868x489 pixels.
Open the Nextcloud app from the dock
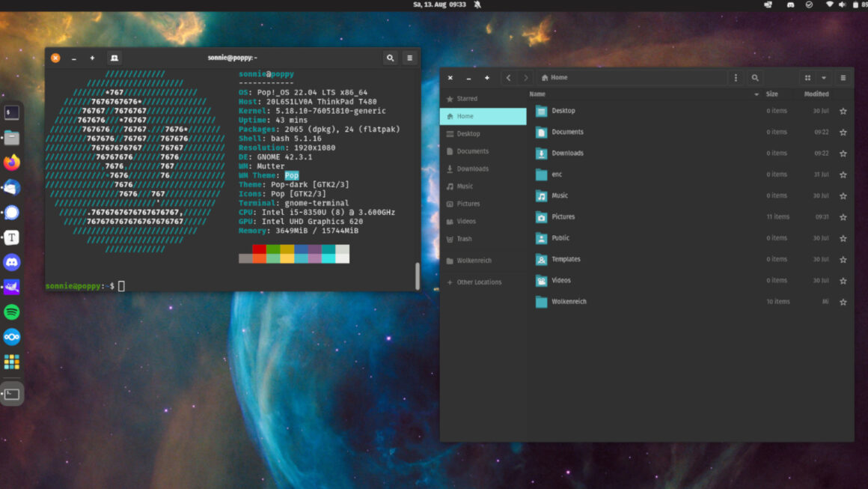click(12, 336)
